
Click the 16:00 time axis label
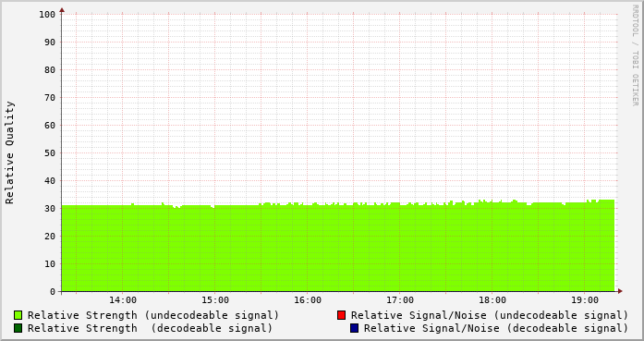(308, 300)
